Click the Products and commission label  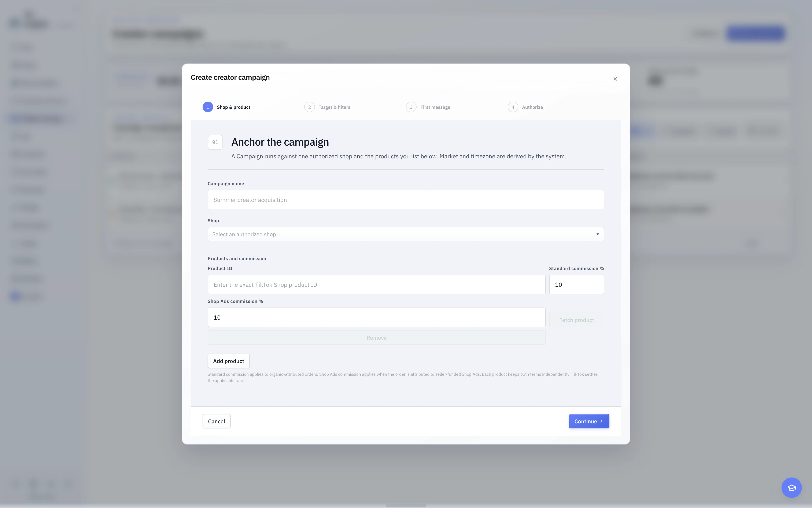coord(237,258)
